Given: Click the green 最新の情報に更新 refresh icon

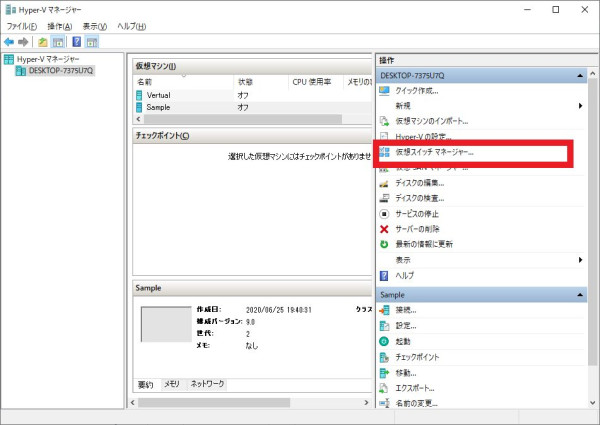Looking at the screenshot, I should click(x=384, y=244).
